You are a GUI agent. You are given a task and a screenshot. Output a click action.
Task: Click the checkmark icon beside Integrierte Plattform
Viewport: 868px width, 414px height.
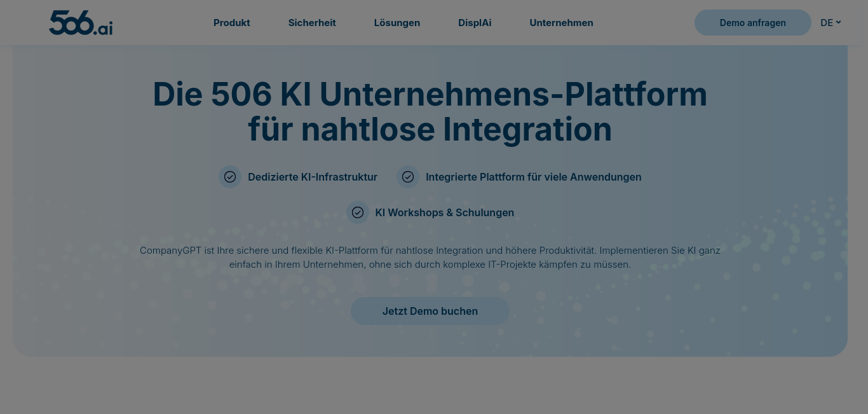[408, 177]
